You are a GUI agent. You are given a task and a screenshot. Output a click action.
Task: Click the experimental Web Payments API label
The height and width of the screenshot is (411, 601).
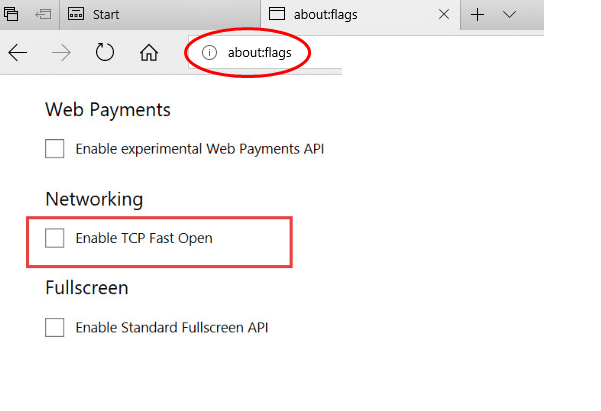[x=200, y=149]
